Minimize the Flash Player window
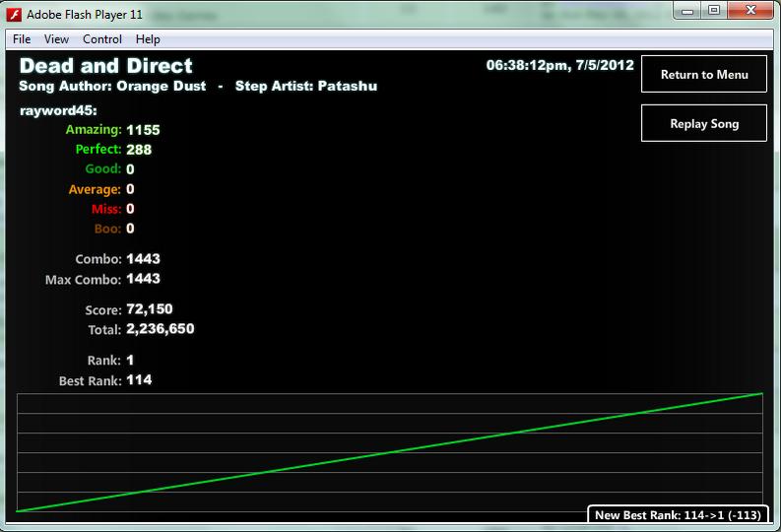 (x=687, y=11)
